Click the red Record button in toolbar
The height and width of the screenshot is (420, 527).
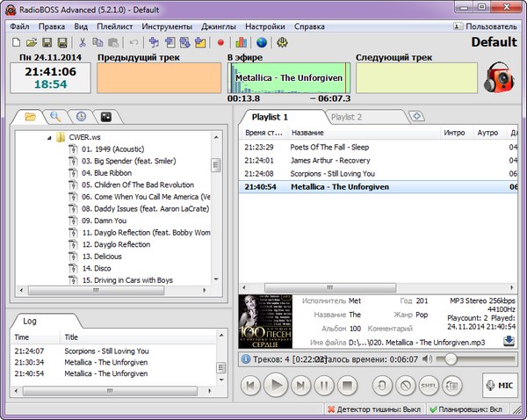[x=220, y=42]
